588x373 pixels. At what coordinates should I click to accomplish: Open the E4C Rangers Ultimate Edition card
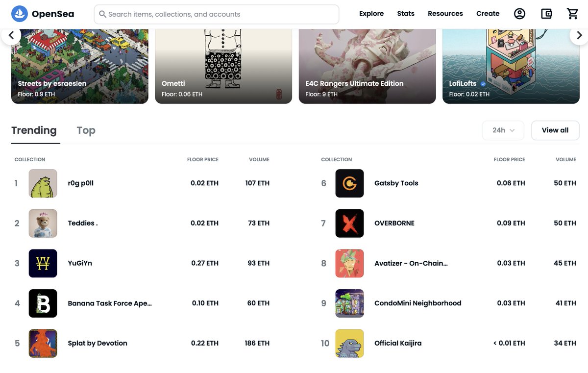click(367, 66)
